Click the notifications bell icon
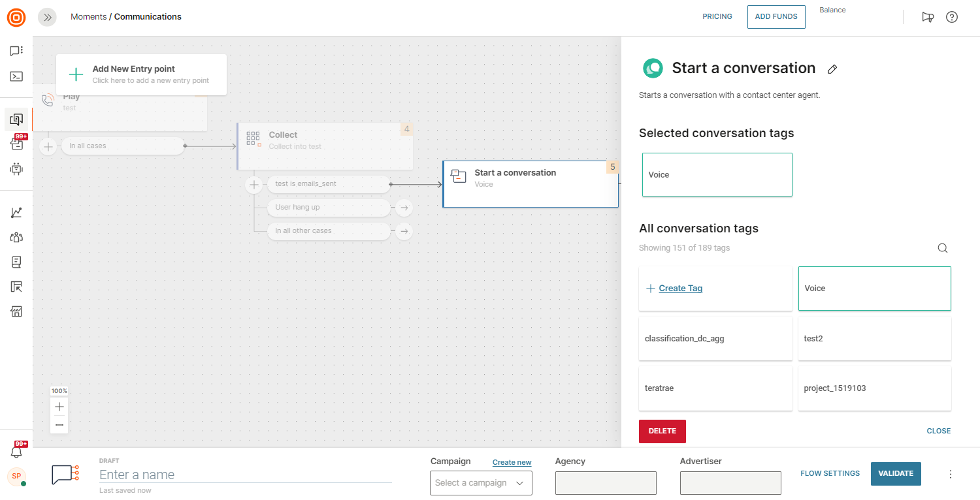The width and height of the screenshot is (980, 500). pos(16,452)
